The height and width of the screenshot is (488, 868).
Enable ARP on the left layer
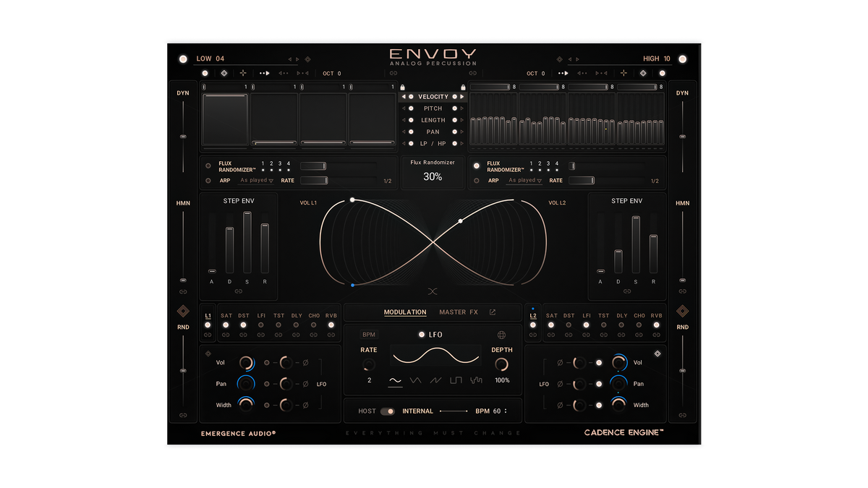pyautogui.click(x=208, y=181)
